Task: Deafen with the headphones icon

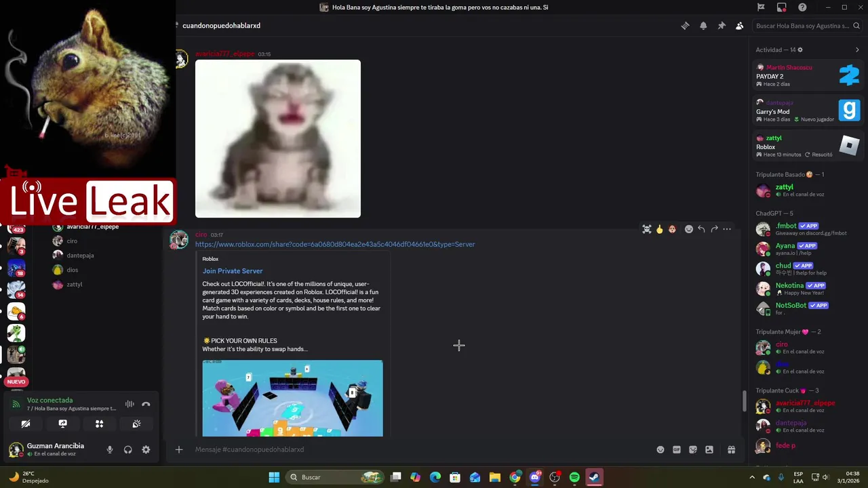Action: (127, 449)
